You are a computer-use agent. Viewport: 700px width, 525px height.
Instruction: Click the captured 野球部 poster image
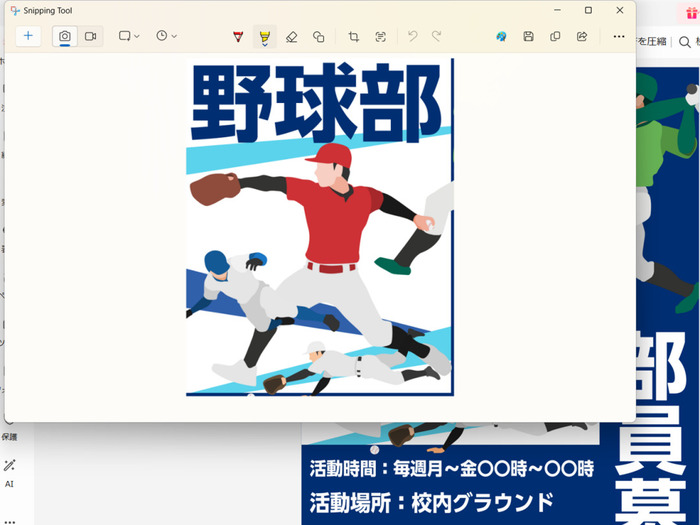pyautogui.click(x=320, y=227)
